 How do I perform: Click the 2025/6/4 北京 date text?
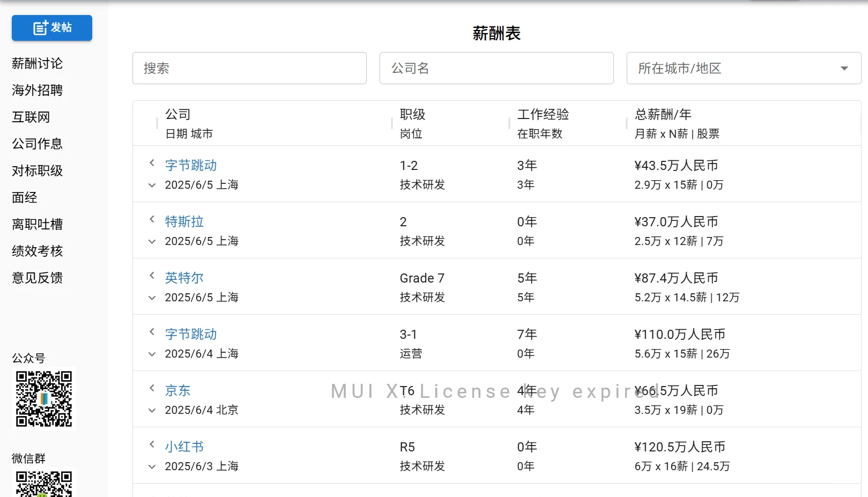[x=202, y=410]
